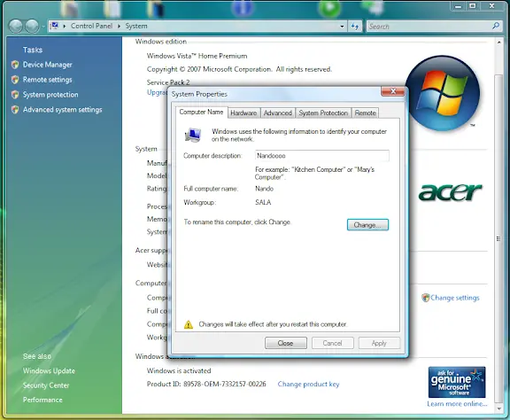Click the Change settings link
Viewport: 510px width, 420px height.
pos(455,298)
